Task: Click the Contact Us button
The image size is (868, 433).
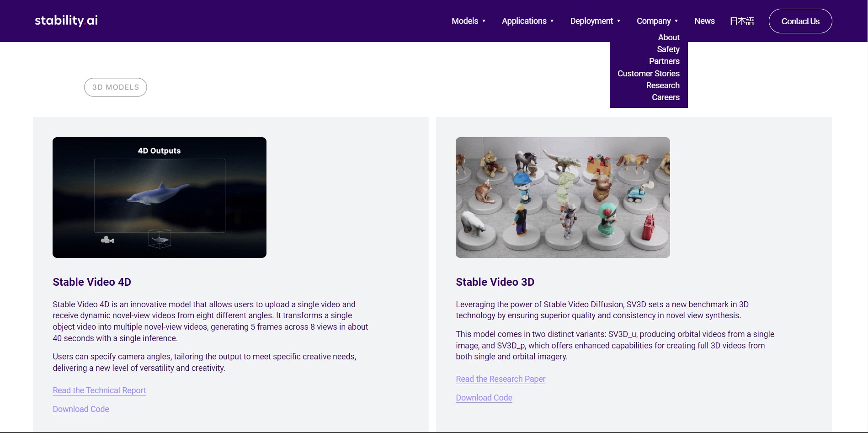Action: (800, 21)
